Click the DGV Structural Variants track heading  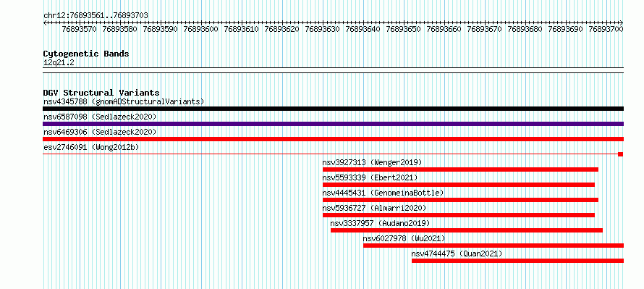click(101, 93)
